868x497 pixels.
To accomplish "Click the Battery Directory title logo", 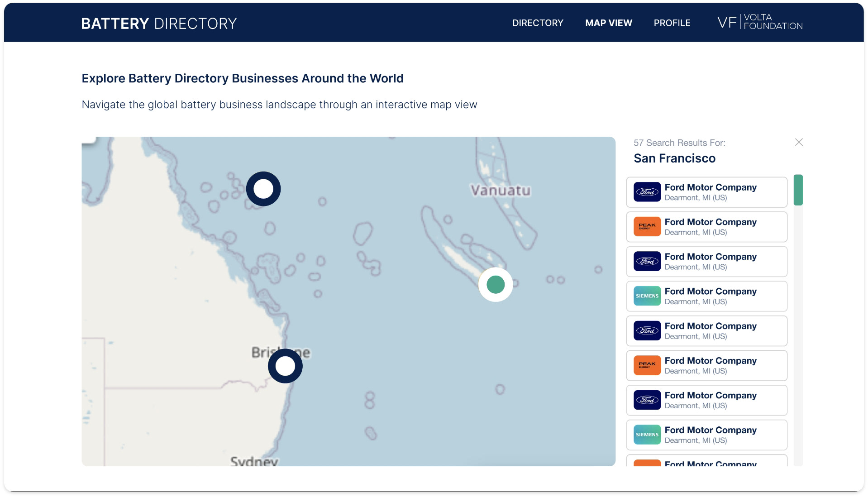I will (159, 24).
